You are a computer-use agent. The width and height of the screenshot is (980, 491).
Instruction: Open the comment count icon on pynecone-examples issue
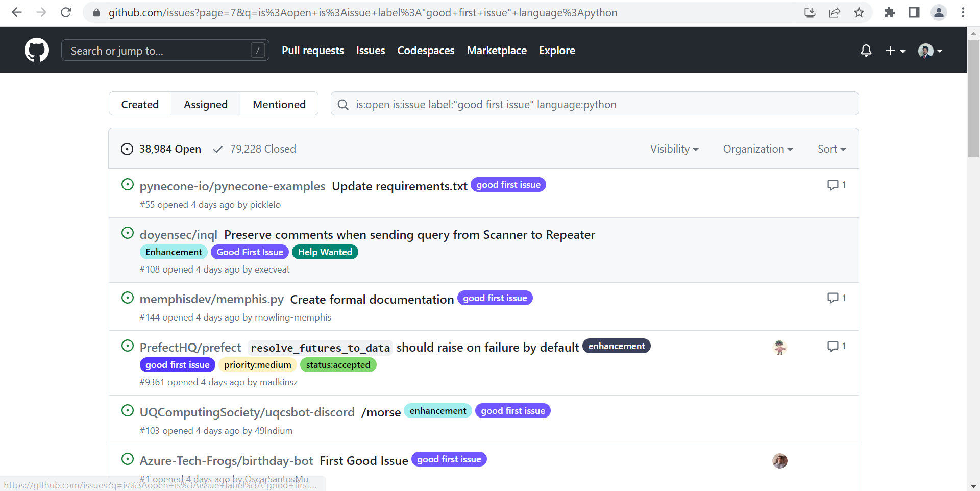tap(832, 185)
